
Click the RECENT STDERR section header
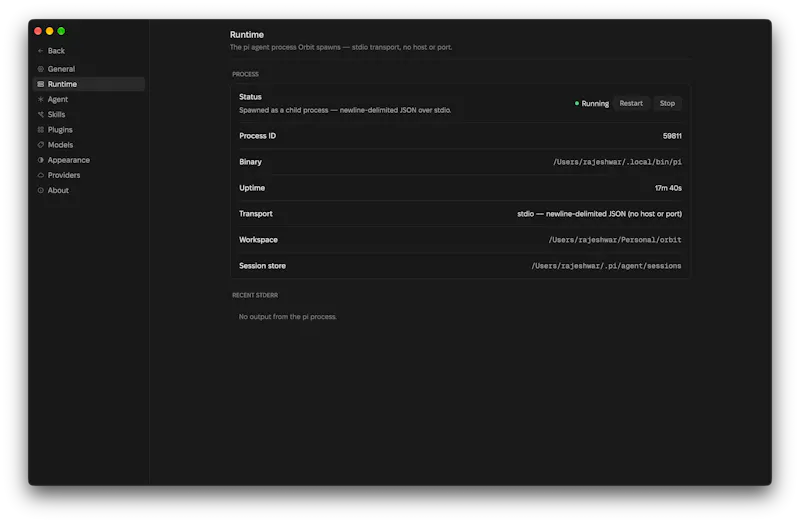(255, 295)
